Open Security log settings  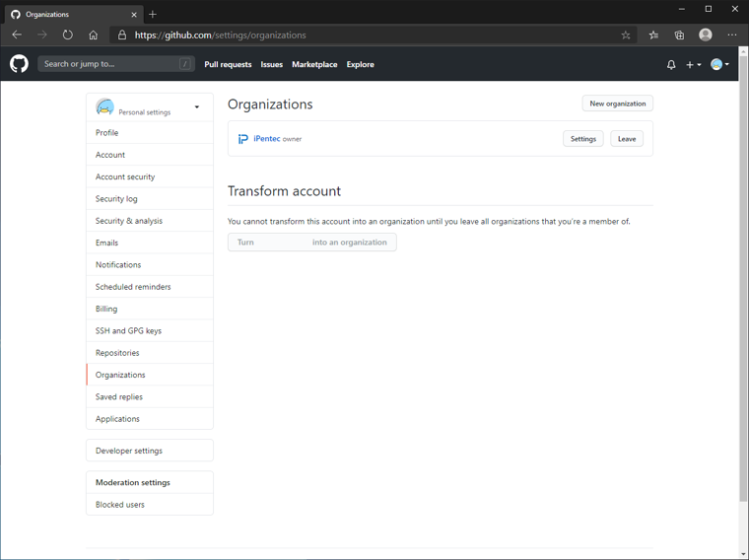150,199
